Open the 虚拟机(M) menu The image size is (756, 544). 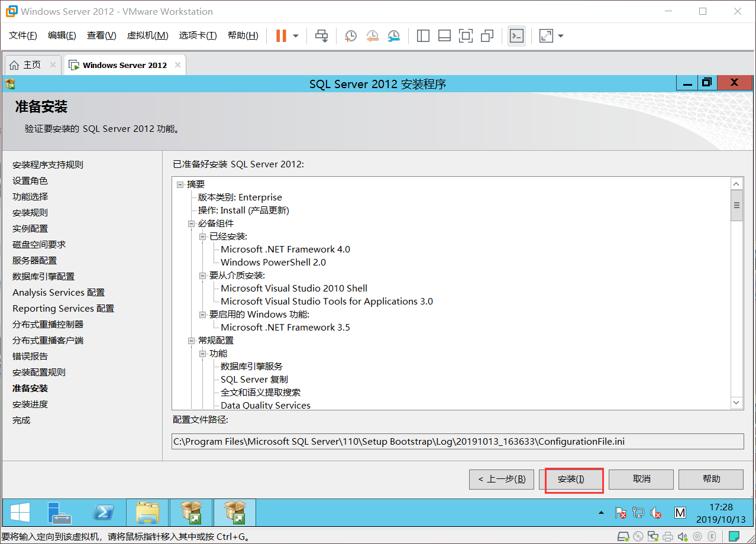[147, 35]
